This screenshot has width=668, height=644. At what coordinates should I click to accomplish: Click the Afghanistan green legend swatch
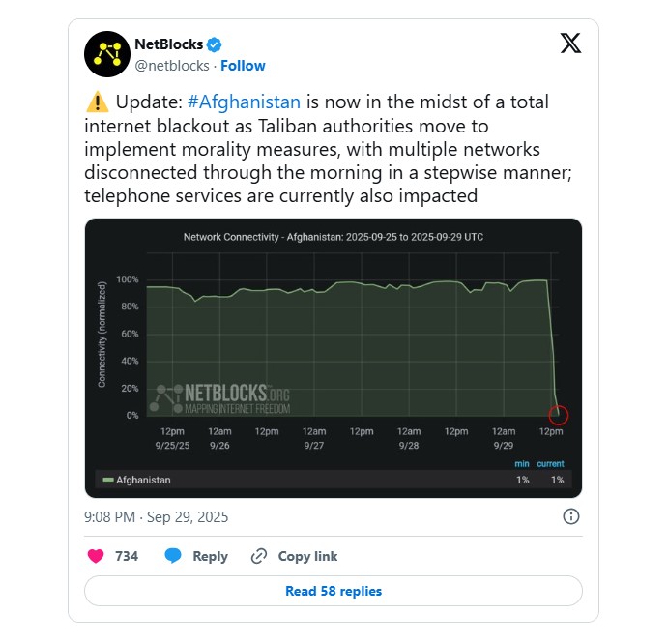pyautogui.click(x=107, y=480)
